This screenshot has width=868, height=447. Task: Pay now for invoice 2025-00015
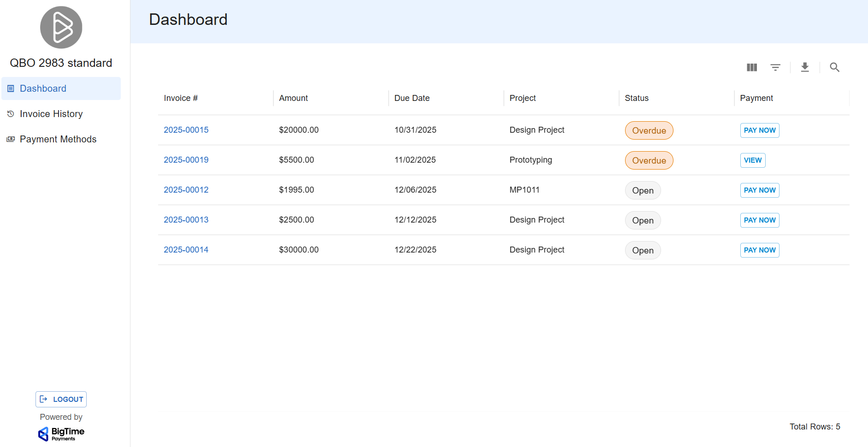(x=759, y=130)
